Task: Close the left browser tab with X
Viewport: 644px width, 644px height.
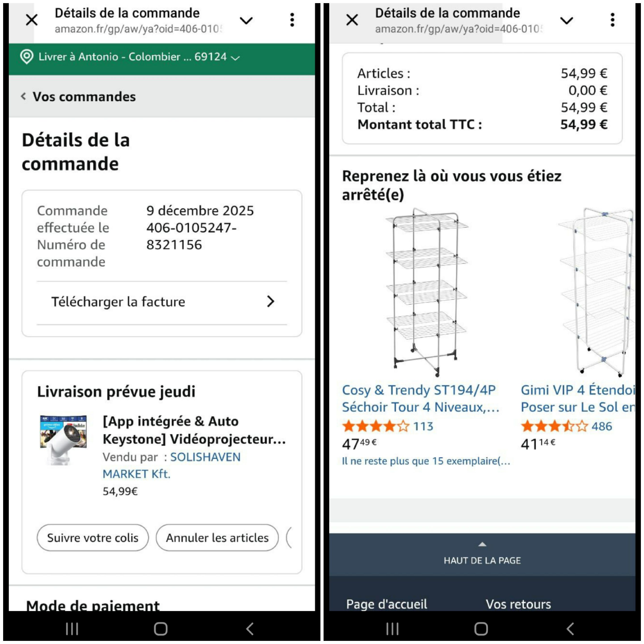Action: (32, 20)
